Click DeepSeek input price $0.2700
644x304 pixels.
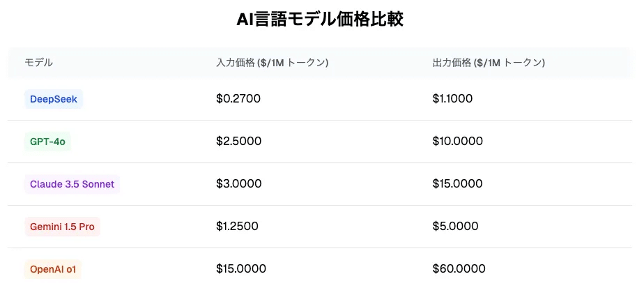coord(238,99)
